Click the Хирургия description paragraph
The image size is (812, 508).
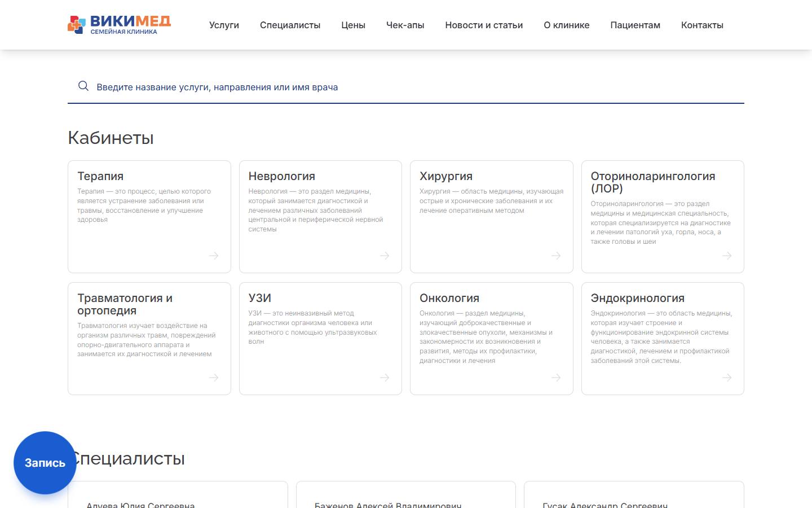click(491, 201)
